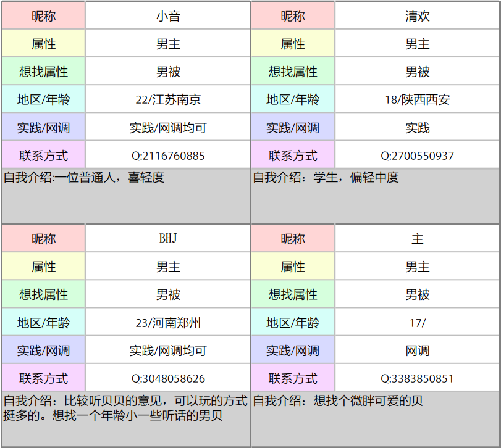Click QQ number 3048058626 for BHJ
This screenshot has width=501, height=448.
(167, 378)
